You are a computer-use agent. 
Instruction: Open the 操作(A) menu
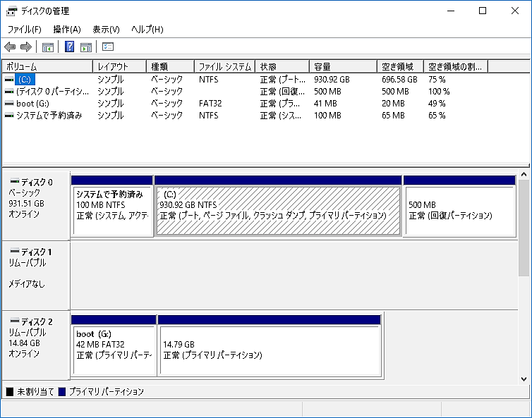pyautogui.click(x=67, y=30)
